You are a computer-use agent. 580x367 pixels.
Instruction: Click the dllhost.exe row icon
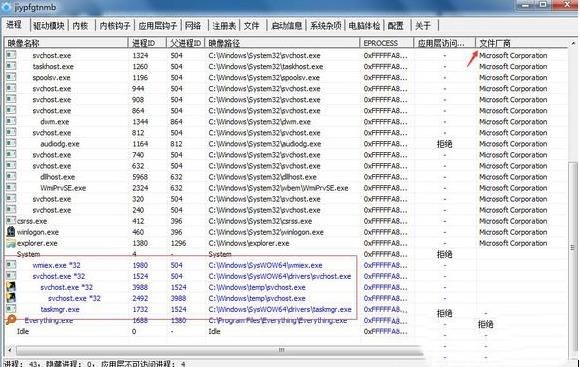pyautogui.click(x=11, y=176)
